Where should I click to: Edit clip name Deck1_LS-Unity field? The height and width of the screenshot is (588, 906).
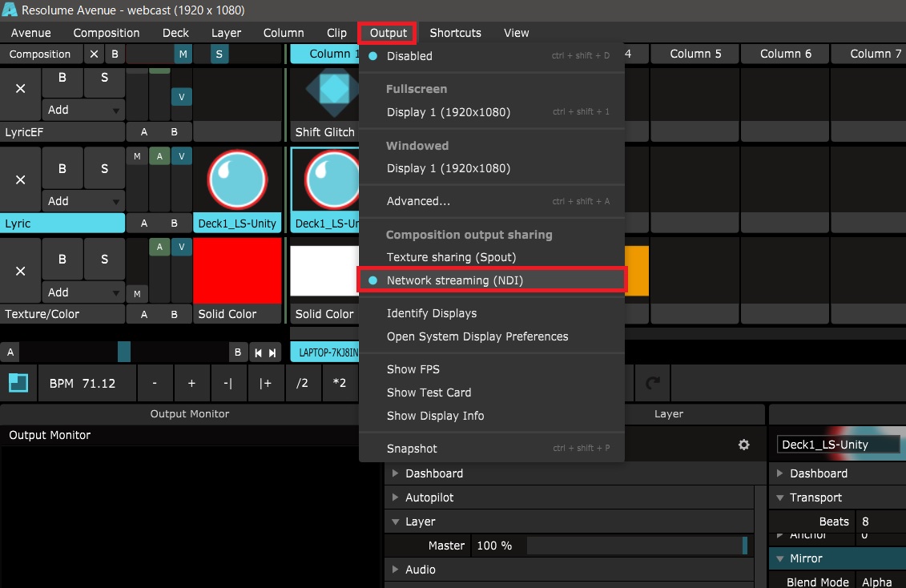(838, 444)
